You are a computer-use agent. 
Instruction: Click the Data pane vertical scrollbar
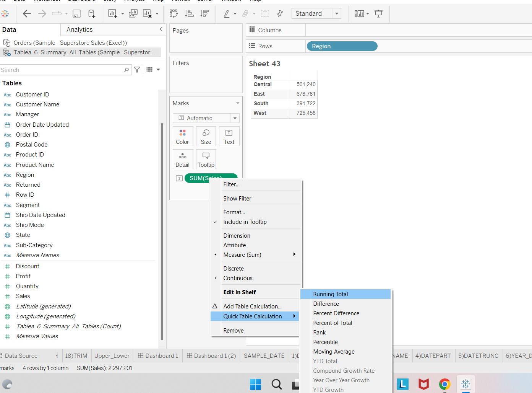(162, 232)
